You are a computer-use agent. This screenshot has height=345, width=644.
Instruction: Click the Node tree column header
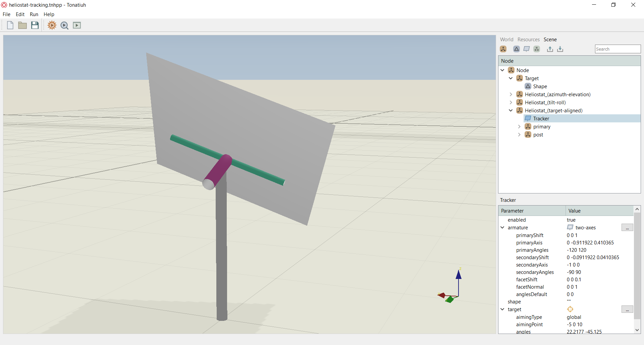[569, 61]
